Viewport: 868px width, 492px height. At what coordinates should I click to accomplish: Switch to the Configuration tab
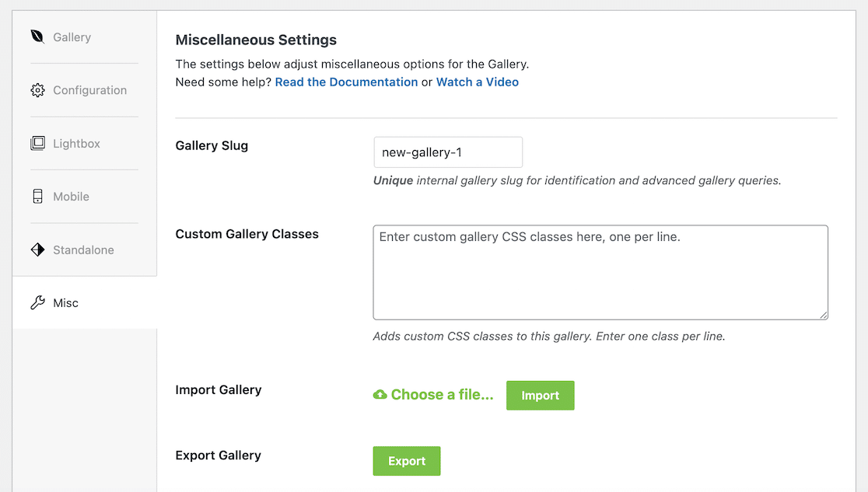[89, 90]
